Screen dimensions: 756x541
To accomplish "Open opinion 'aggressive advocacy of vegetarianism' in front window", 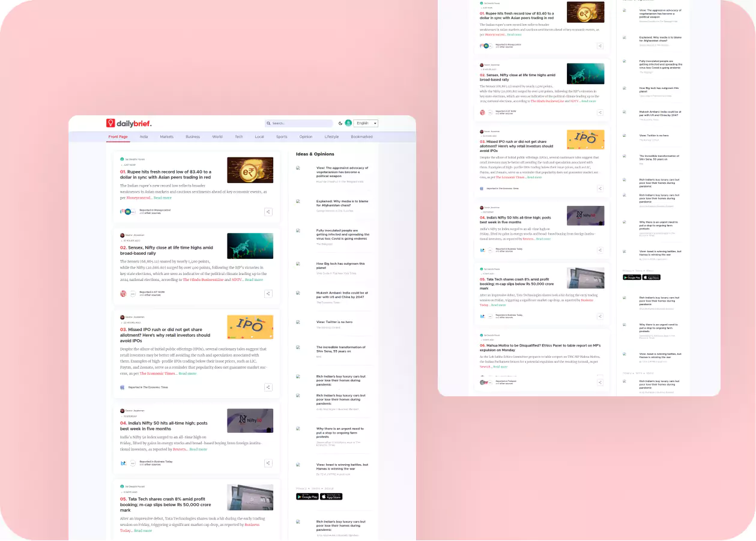I will (342, 172).
